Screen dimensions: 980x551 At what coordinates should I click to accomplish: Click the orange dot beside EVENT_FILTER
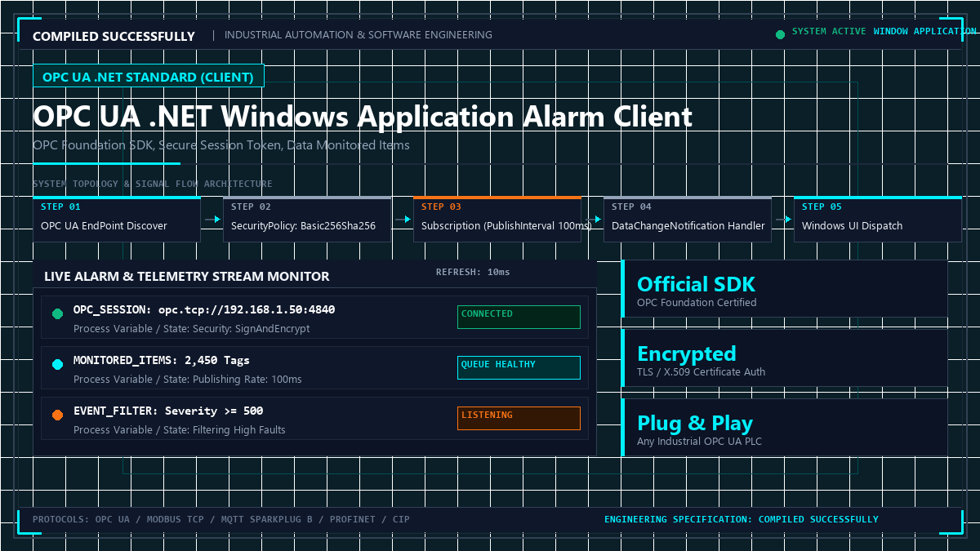click(x=57, y=415)
